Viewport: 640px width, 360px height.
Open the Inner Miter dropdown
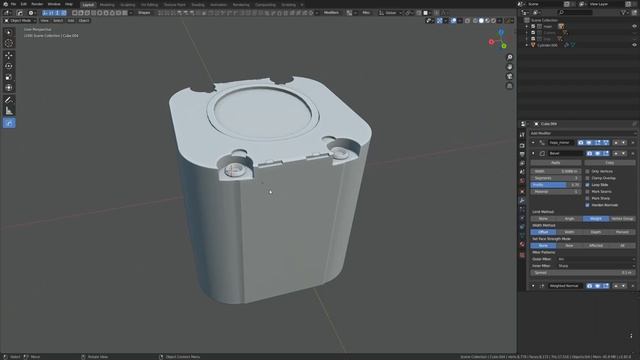[596, 266]
